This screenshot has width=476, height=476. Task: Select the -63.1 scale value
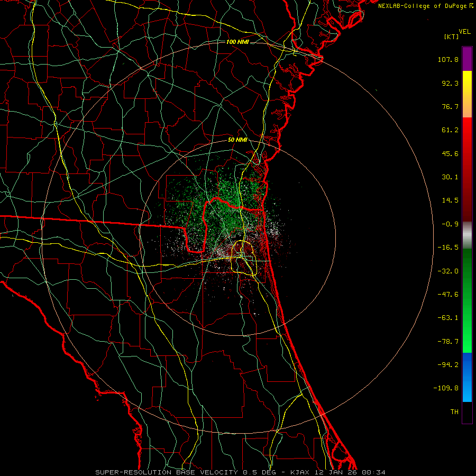click(x=448, y=318)
